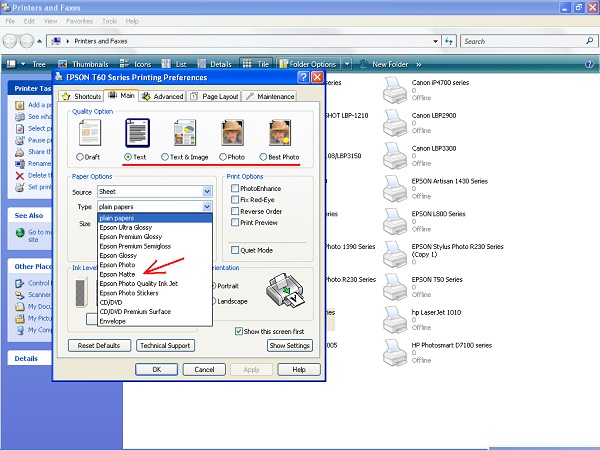Pick the Photo quality thumbnail
The height and width of the screenshot is (450, 600).
coord(232,133)
